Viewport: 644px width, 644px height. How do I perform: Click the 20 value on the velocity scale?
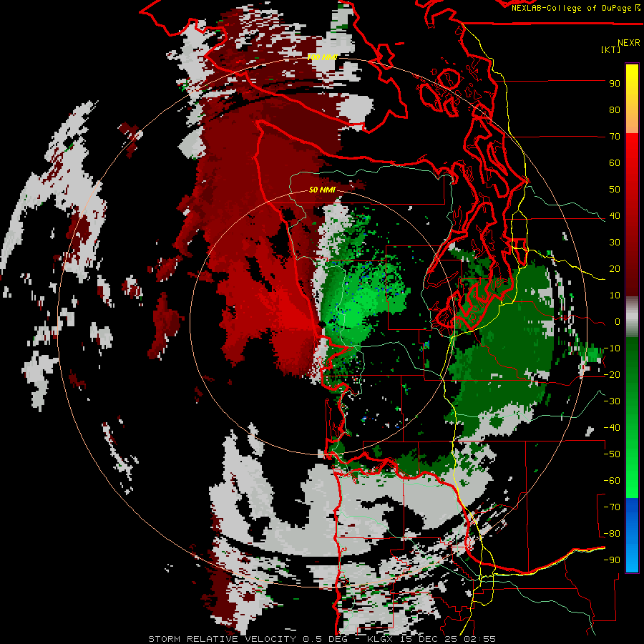pyautogui.click(x=615, y=269)
